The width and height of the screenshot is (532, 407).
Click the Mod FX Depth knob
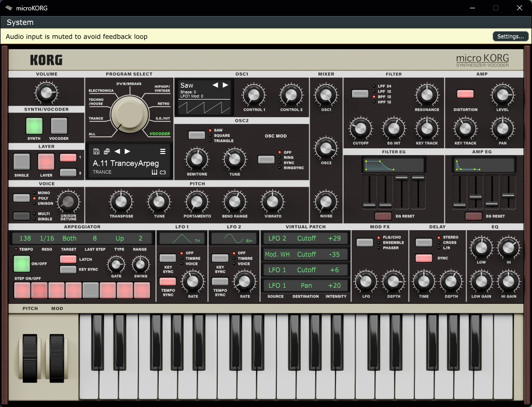click(394, 281)
